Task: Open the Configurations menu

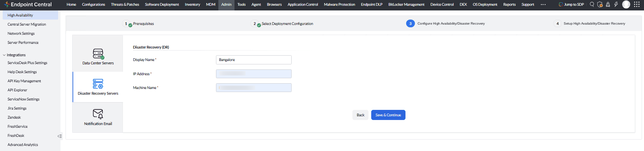Action: (93, 4)
